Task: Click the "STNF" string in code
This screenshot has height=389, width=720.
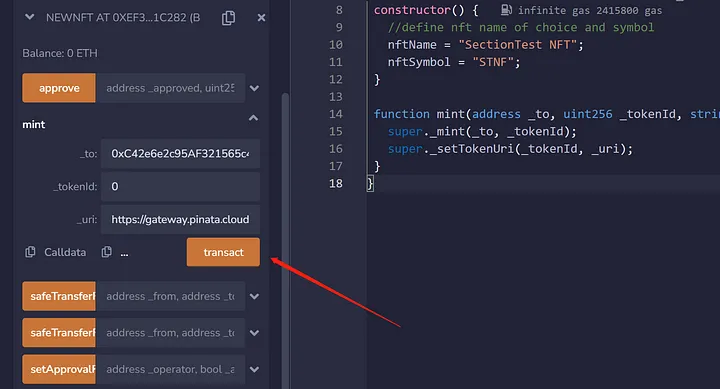Action: (x=493, y=62)
